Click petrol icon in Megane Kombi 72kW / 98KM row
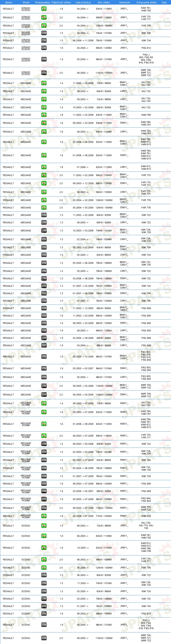 44,403
